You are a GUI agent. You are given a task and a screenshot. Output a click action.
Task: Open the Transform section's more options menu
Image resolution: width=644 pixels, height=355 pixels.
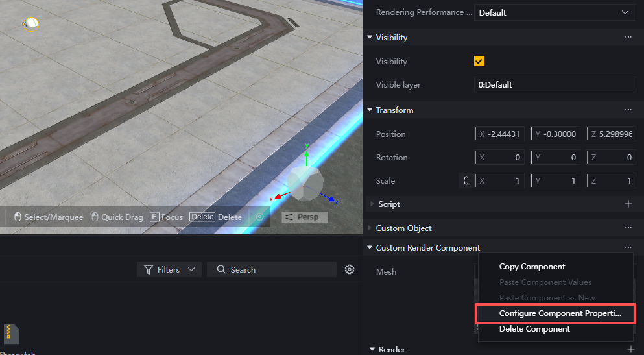click(x=628, y=110)
